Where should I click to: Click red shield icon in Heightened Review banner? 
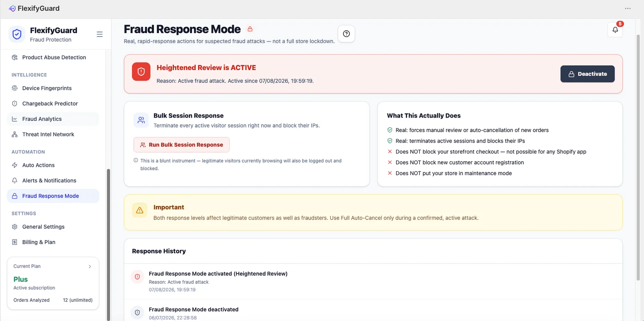point(141,72)
